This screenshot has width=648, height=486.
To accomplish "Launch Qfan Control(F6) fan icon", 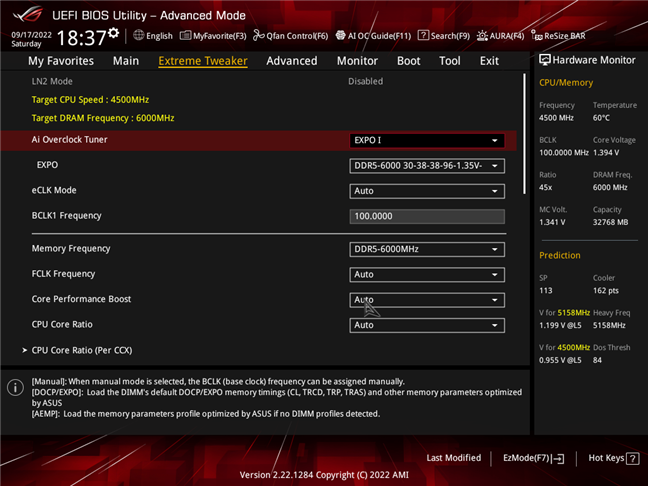I will (x=259, y=36).
